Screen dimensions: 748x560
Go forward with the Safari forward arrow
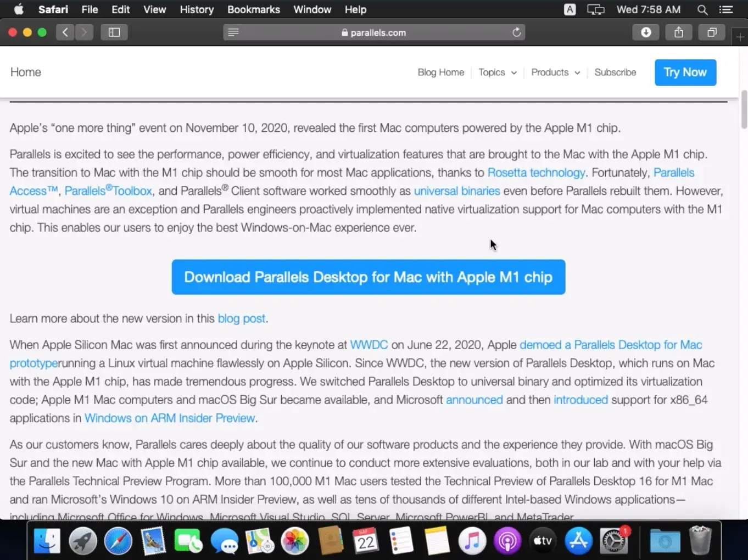[x=84, y=32]
